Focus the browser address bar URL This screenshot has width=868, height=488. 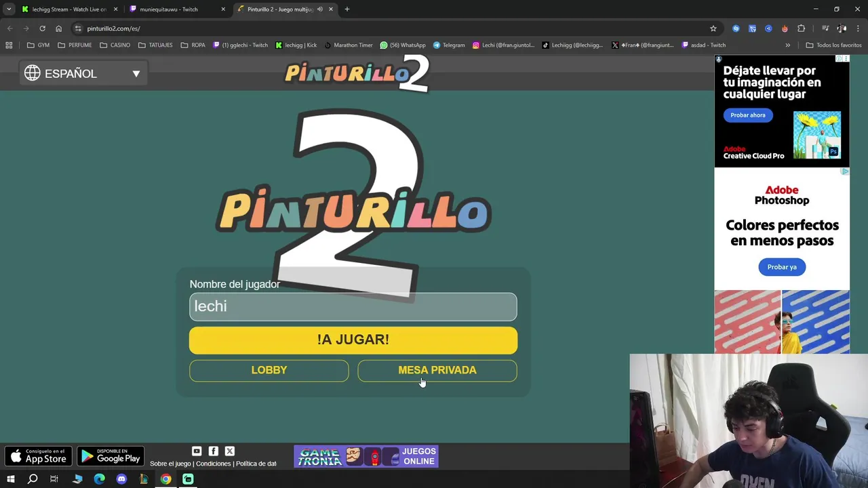point(113,28)
